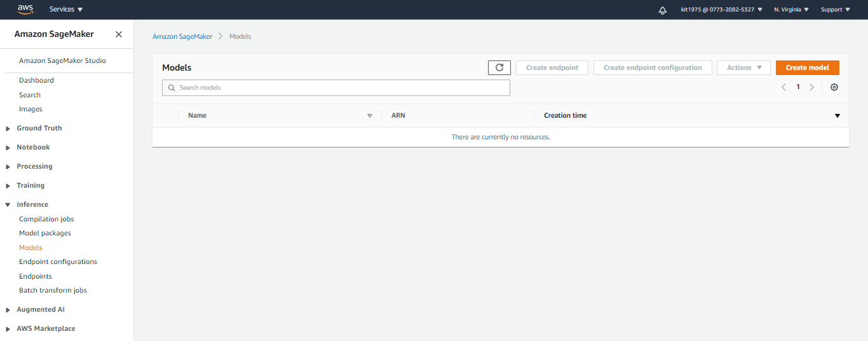Open Compilation jobs
This screenshot has width=868, height=341.
pyautogui.click(x=46, y=219)
